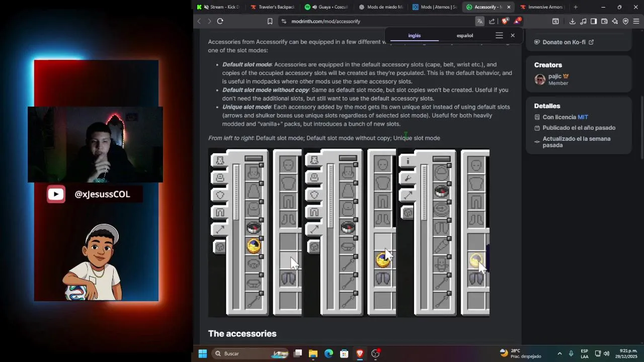Open the downloads icon in browser toolbar
Screen dimensions: 644x362
573,21
